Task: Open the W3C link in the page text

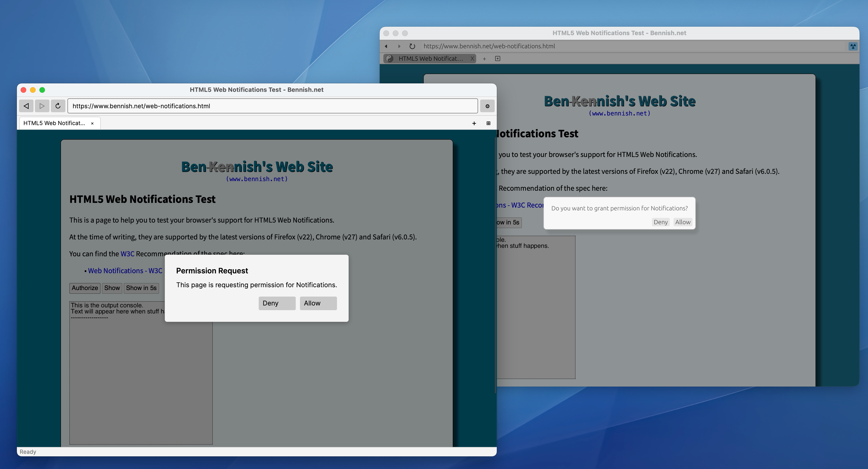Action: pyautogui.click(x=127, y=254)
